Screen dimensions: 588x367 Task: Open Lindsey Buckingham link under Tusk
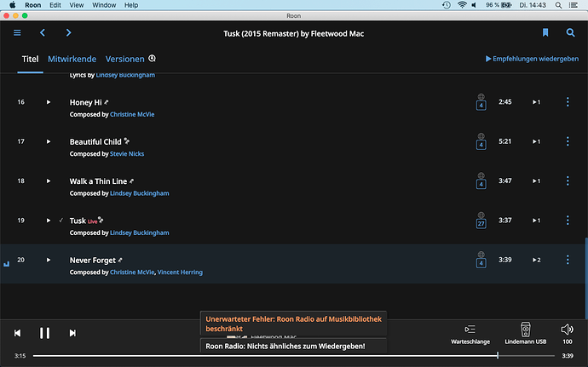pos(140,232)
